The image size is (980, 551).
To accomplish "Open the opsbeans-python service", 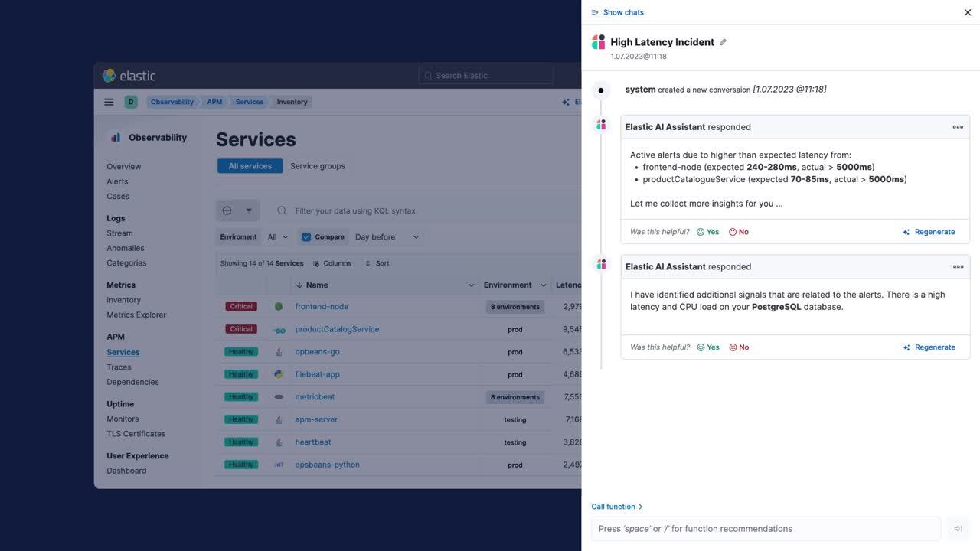I will click(x=327, y=465).
